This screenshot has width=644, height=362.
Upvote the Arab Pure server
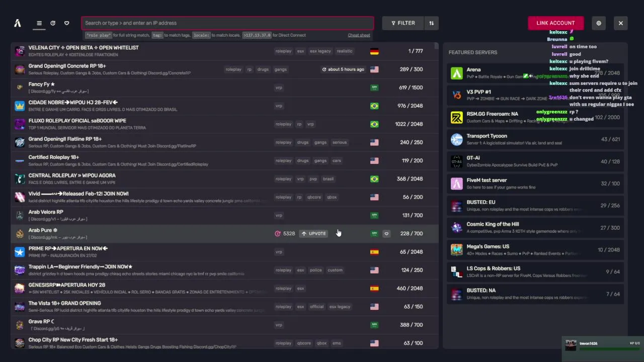point(313,234)
